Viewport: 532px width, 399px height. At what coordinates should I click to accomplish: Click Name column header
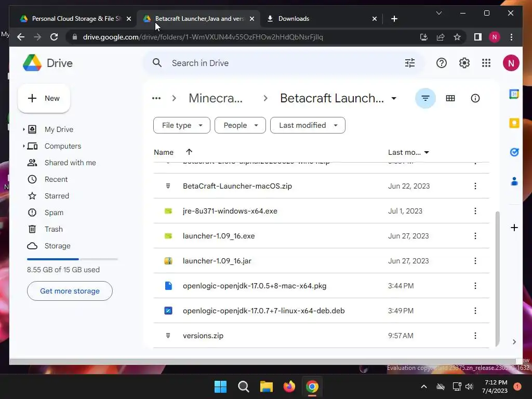pyautogui.click(x=164, y=152)
